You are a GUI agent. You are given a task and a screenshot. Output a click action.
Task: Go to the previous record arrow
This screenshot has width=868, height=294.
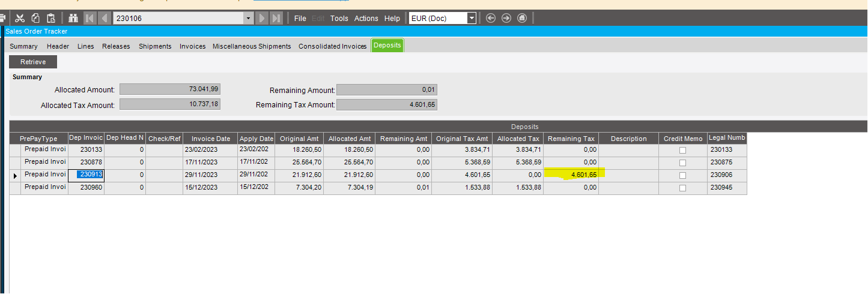104,18
